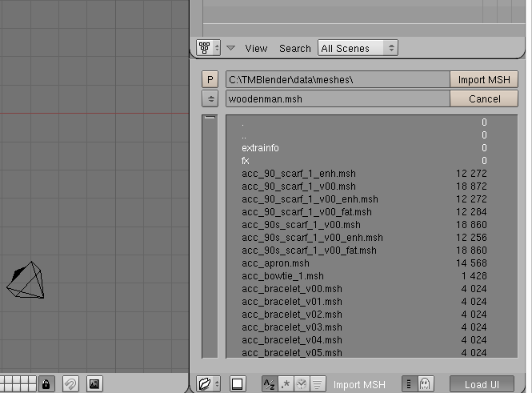Toggle long or short file info display
The height and width of the screenshot is (393, 532).
click(x=409, y=384)
